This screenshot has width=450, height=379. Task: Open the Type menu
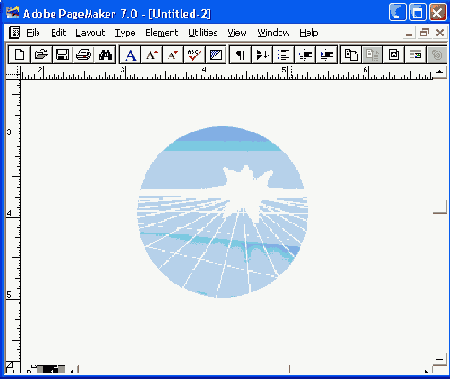(x=125, y=33)
